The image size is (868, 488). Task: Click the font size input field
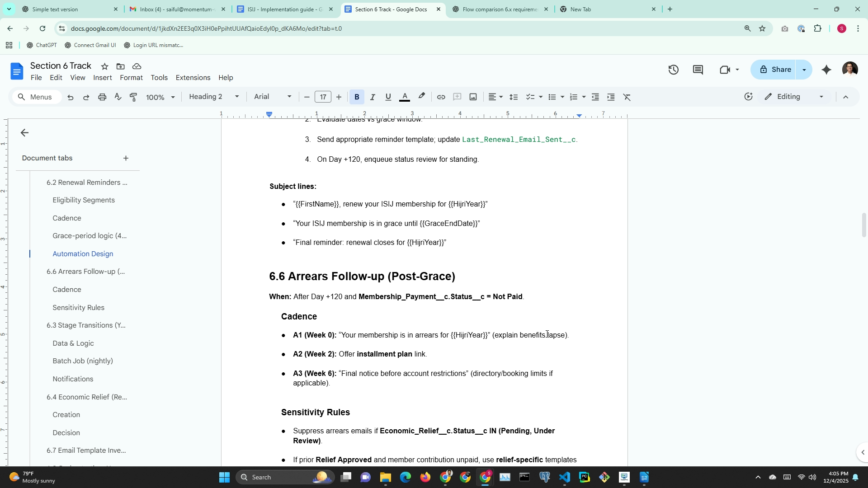[323, 97]
